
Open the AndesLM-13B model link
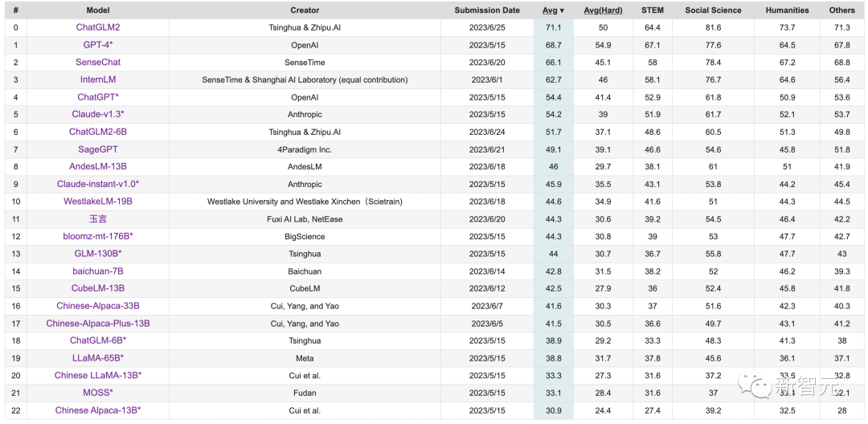coord(98,166)
